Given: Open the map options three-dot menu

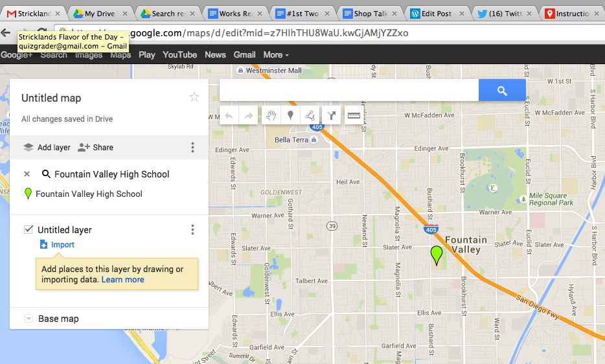Looking at the screenshot, I should tap(192, 148).
